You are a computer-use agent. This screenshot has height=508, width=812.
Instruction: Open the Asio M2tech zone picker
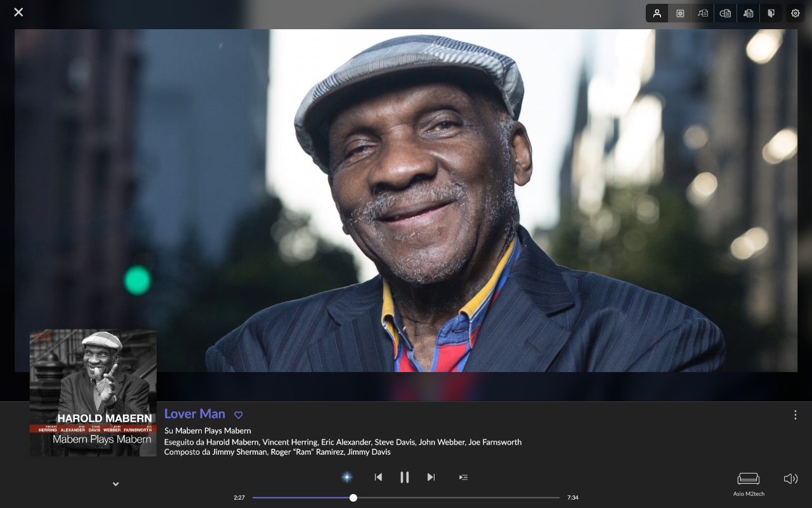click(749, 483)
